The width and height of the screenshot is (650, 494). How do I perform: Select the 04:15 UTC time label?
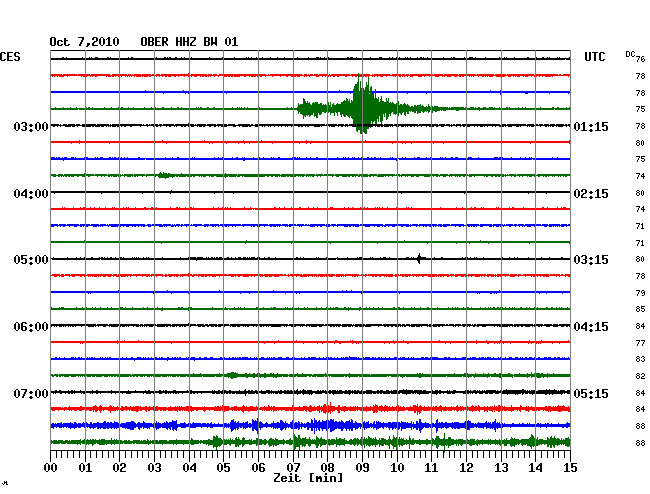591,327
